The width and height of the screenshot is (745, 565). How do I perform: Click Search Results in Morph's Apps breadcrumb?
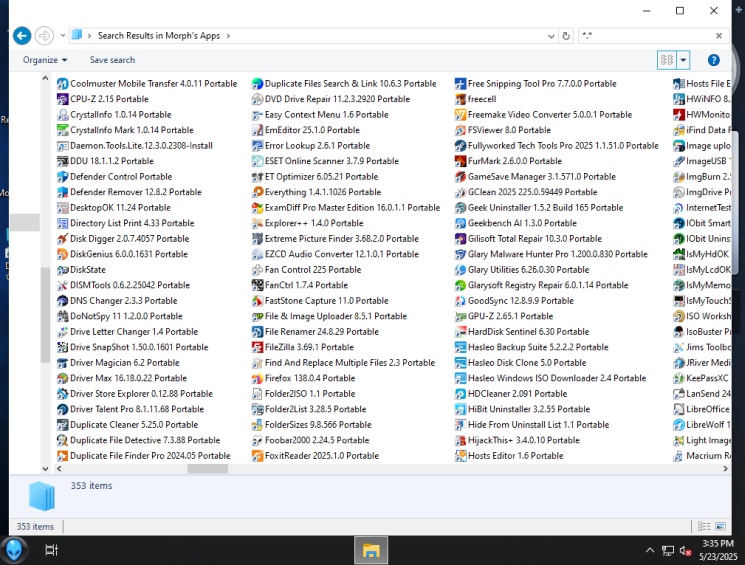pos(159,36)
